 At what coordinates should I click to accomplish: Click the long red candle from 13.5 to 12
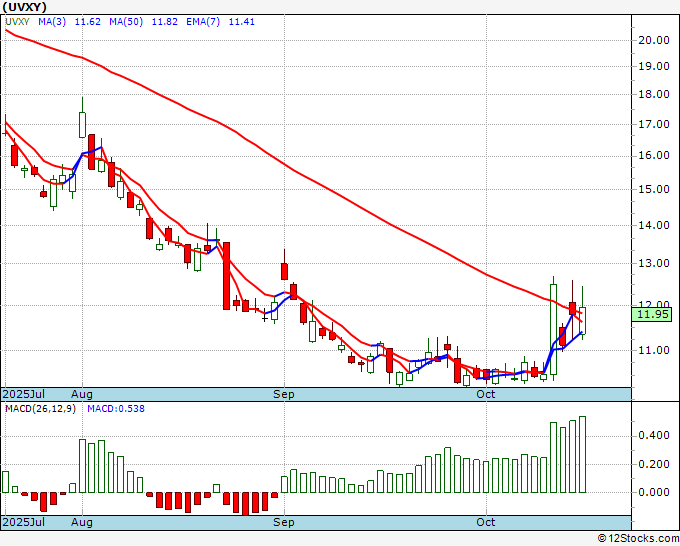[x=226, y=276]
